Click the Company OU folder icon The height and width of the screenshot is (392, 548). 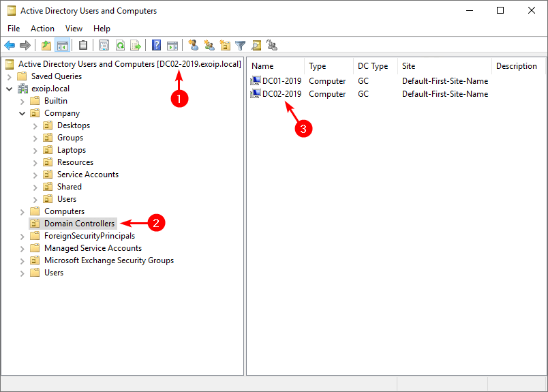35,113
